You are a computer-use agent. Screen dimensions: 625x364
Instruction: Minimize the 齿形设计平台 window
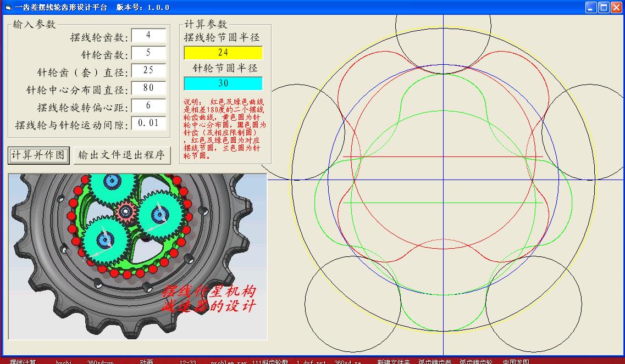point(591,7)
